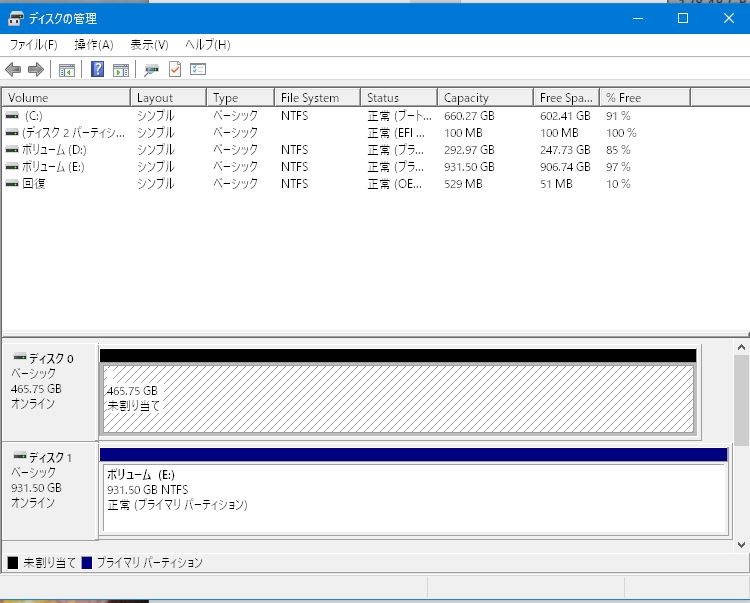Click the connect/refresh disk toolbar icon

tap(152, 70)
